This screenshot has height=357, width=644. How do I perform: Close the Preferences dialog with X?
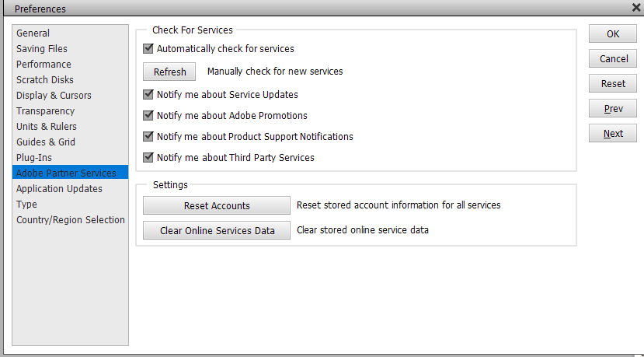point(636,8)
